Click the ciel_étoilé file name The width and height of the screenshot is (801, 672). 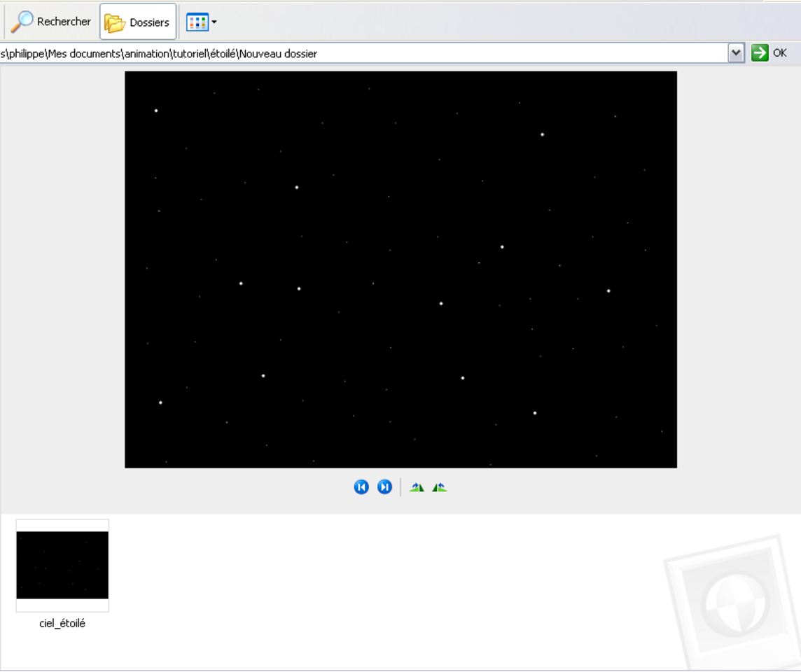click(x=62, y=624)
